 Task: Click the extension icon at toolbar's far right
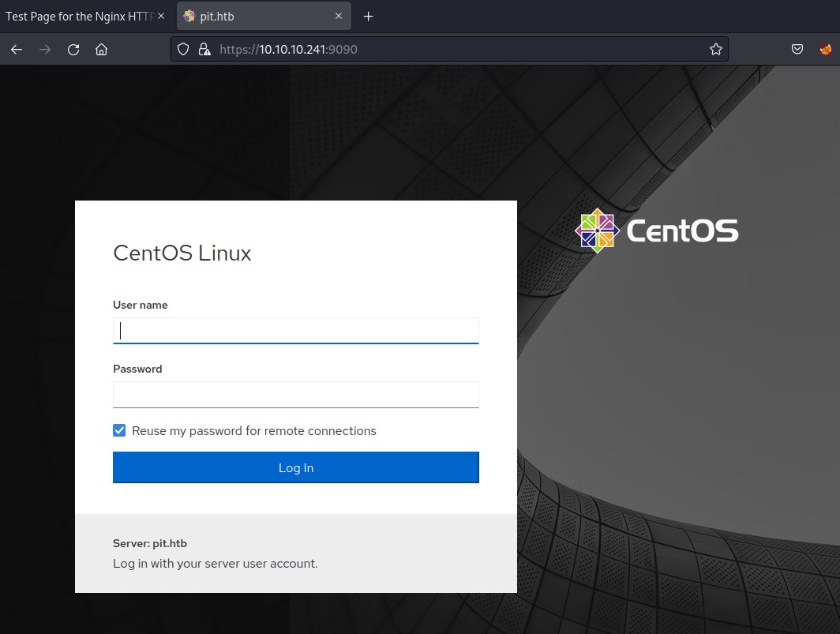coord(825,50)
